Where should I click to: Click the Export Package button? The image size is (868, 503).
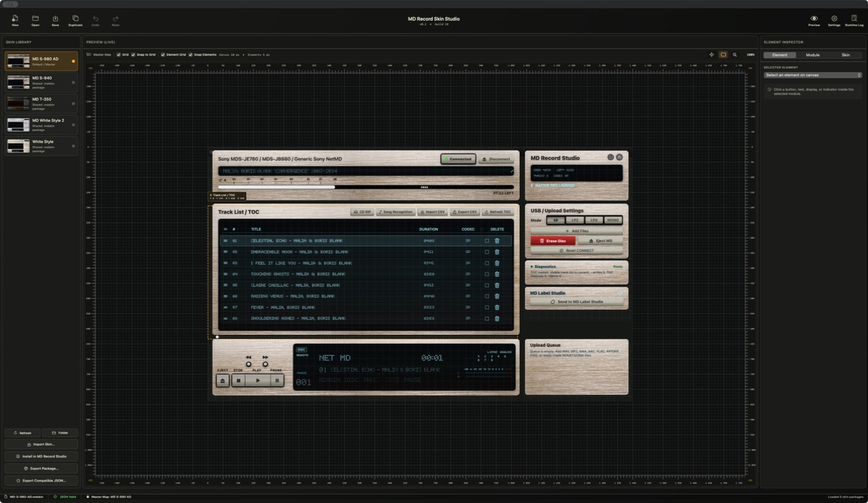click(x=41, y=468)
